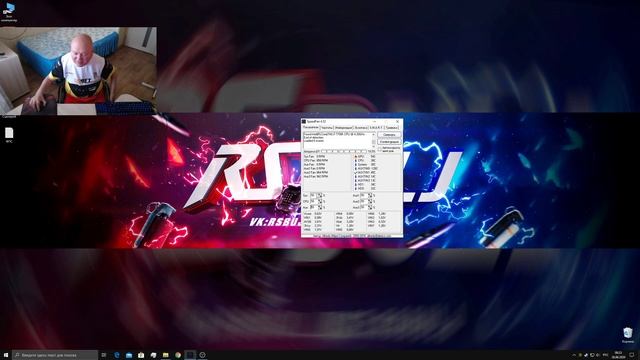
Task: Select the CPU Fan RPM reading
Action: (316, 160)
